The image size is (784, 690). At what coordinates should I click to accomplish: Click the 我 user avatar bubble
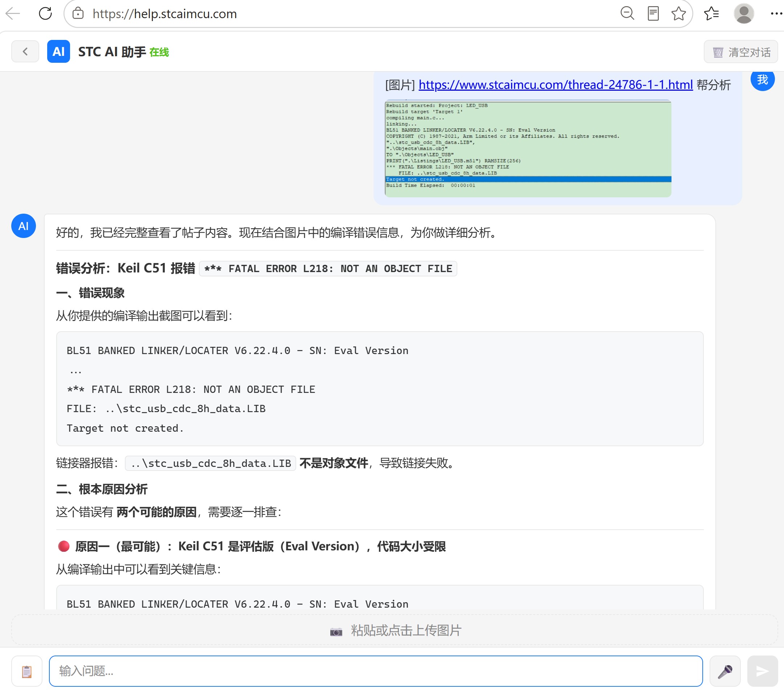click(762, 80)
